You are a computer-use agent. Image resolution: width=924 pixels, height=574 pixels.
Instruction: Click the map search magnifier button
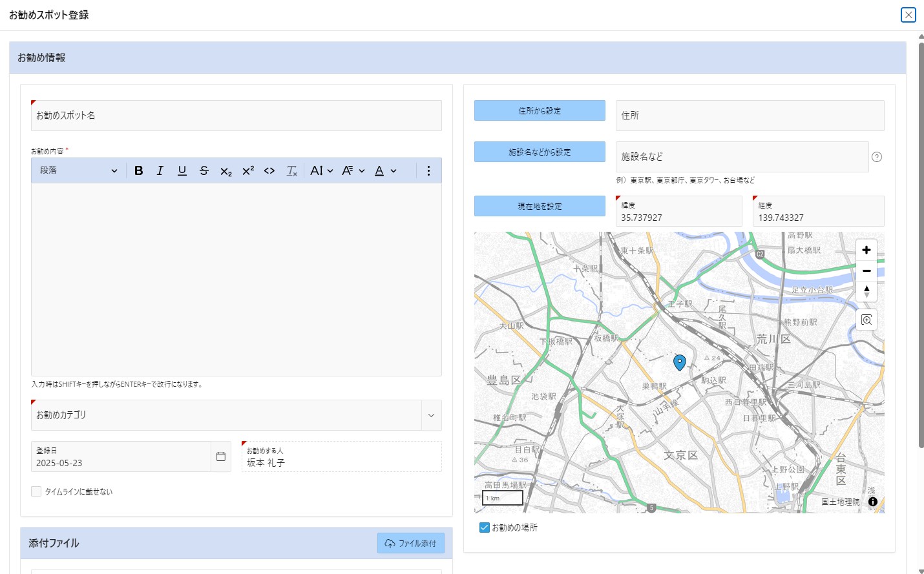click(866, 320)
